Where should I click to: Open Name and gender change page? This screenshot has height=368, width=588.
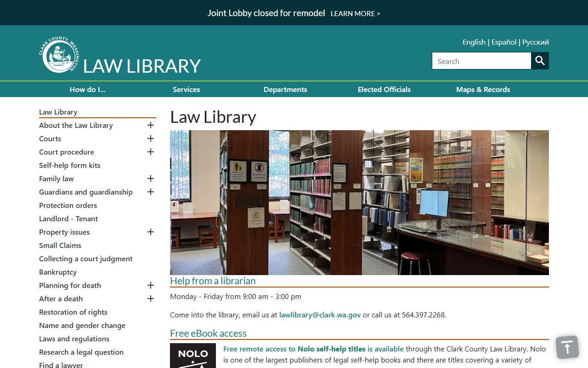coord(82,325)
